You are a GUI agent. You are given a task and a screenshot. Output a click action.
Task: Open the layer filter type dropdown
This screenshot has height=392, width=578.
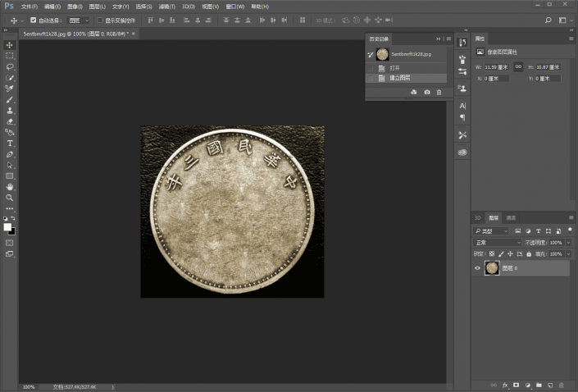click(491, 230)
